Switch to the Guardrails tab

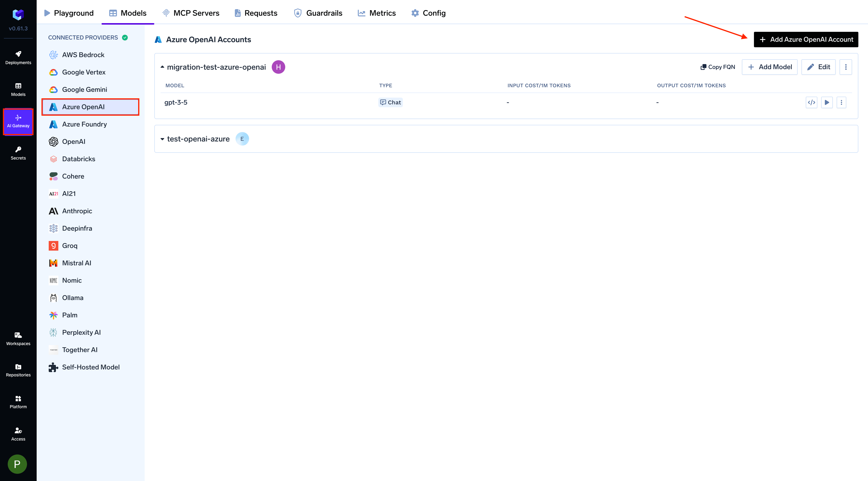(318, 13)
